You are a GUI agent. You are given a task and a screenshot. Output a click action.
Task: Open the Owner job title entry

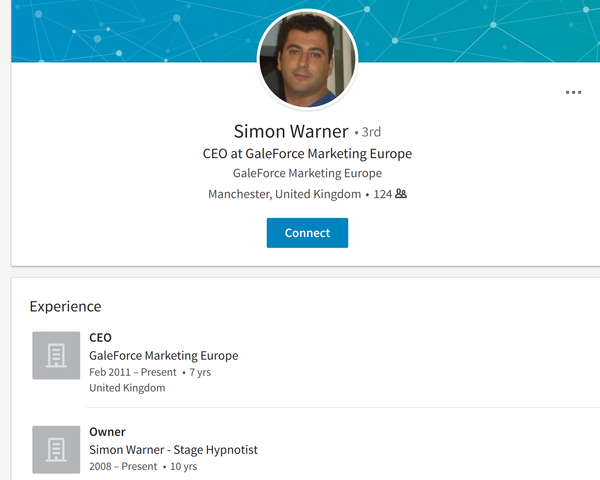click(x=107, y=432)
